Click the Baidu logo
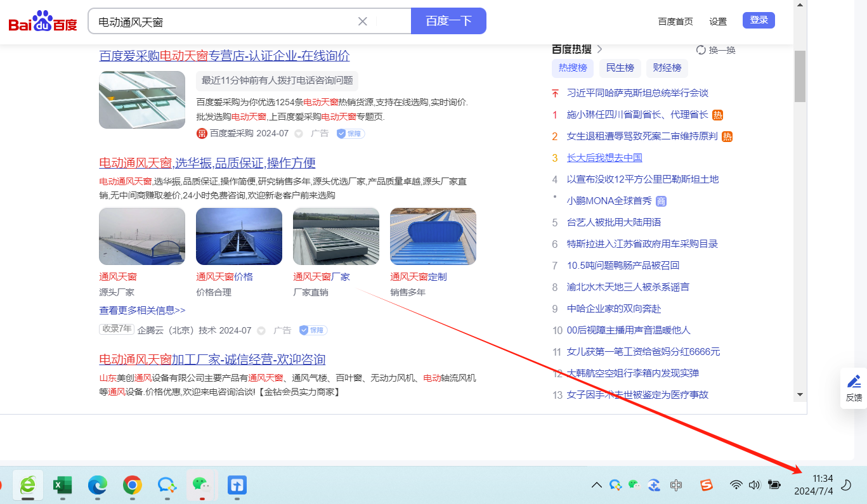The image size is (867, 504). (42, 22)
